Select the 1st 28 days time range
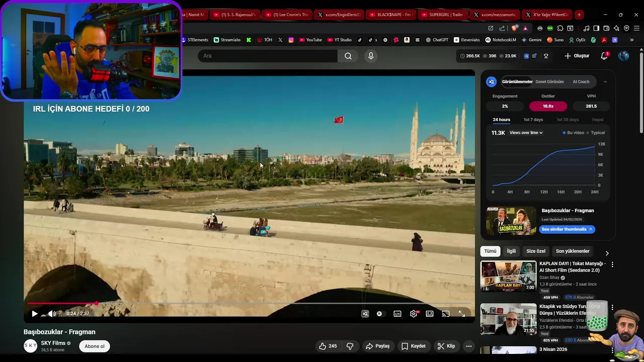Viewport: 644px width, 362px height. pos(568,120)
